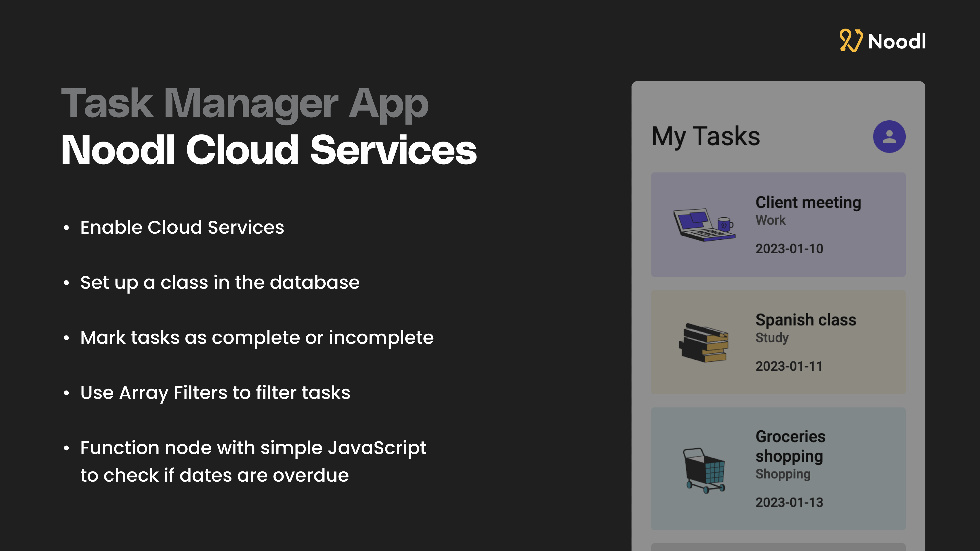Image resolution: width=980 pixels, height=551 pixels.
Task: Click the Study category label
Action: coord(772,338)
